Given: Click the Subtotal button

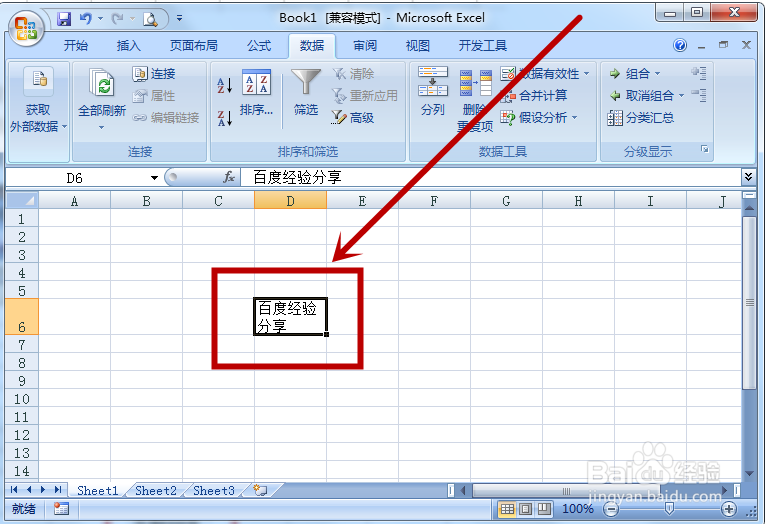Looking at the screenshot, I should [641, 118].
